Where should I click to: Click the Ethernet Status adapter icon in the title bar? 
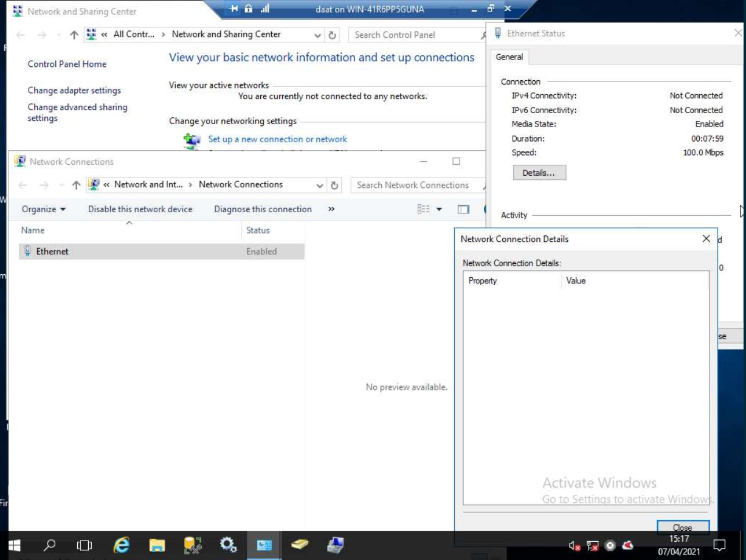tap(497, 33)
